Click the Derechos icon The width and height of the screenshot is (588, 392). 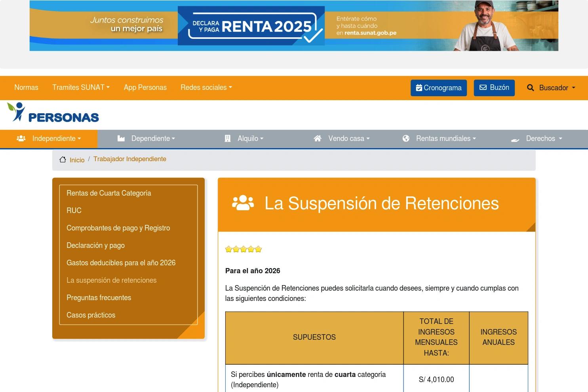click(x=515, y=139)
